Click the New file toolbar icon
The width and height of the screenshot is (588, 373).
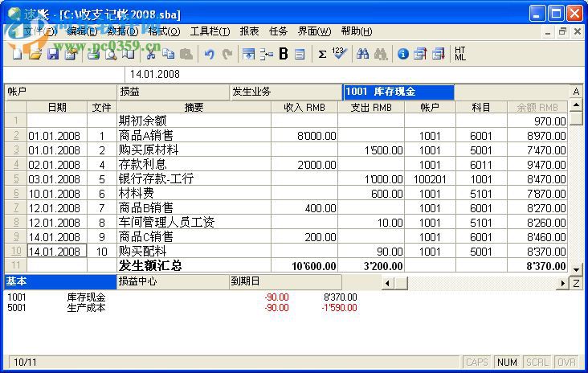pos(17,54)
